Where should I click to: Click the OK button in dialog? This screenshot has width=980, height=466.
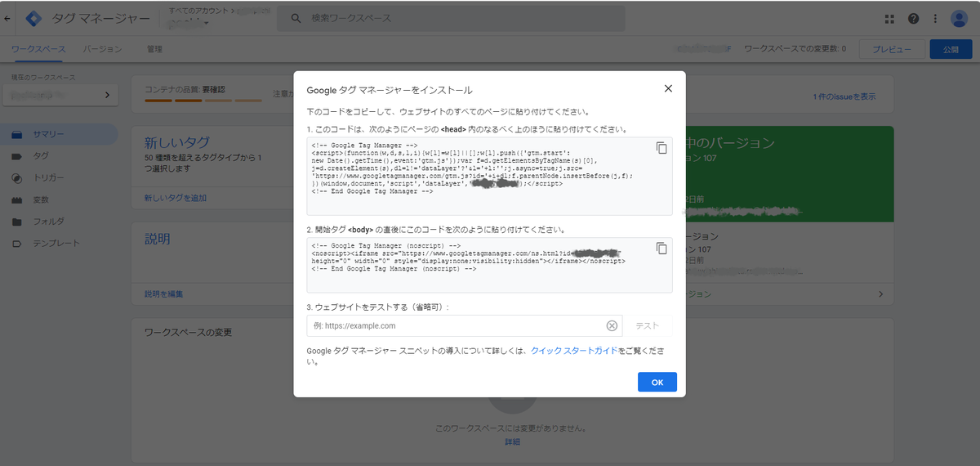pyautogui.click(x=657, y=382)
